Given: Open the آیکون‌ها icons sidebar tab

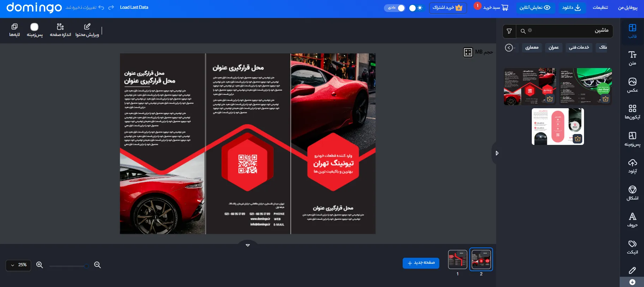Looking at the screenshot, I should coord(632,112).
